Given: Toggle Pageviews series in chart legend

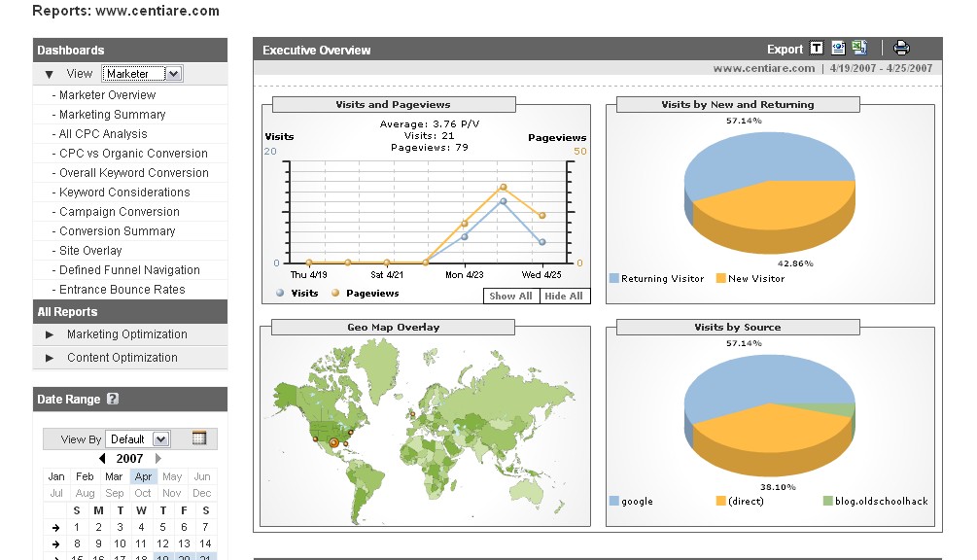Looking at the screenshot, I should (x=336, y=294).
